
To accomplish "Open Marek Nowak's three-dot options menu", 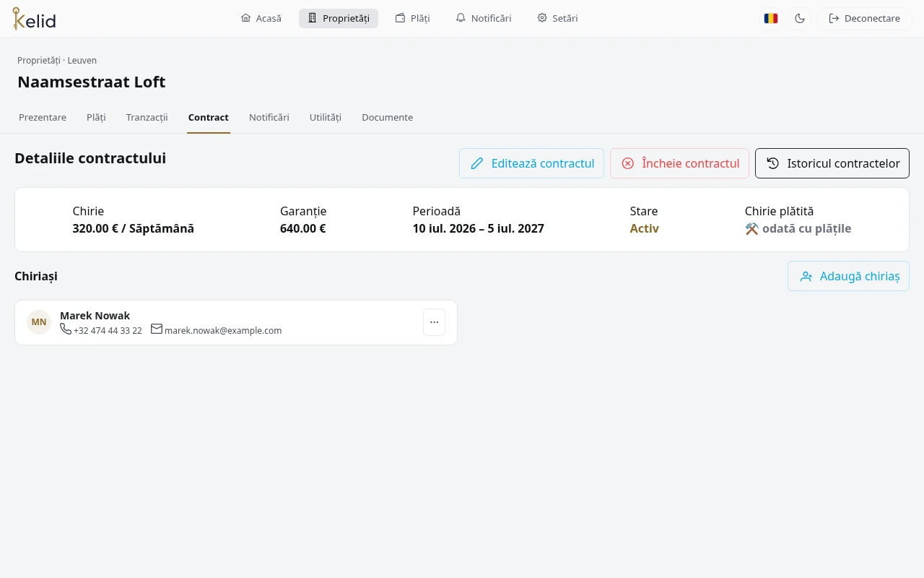I will click(434, 322).
